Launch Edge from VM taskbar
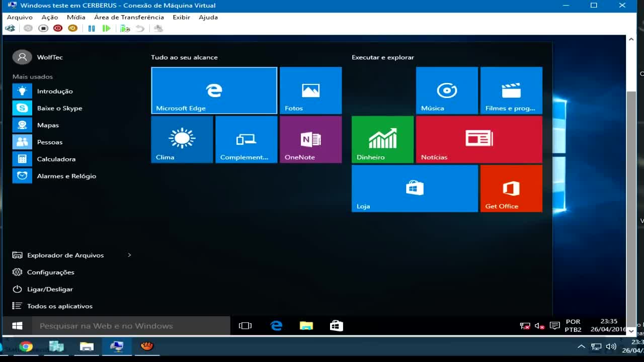Screen dimensions: 644x362 pyautogui.click(x=276, y=326)
